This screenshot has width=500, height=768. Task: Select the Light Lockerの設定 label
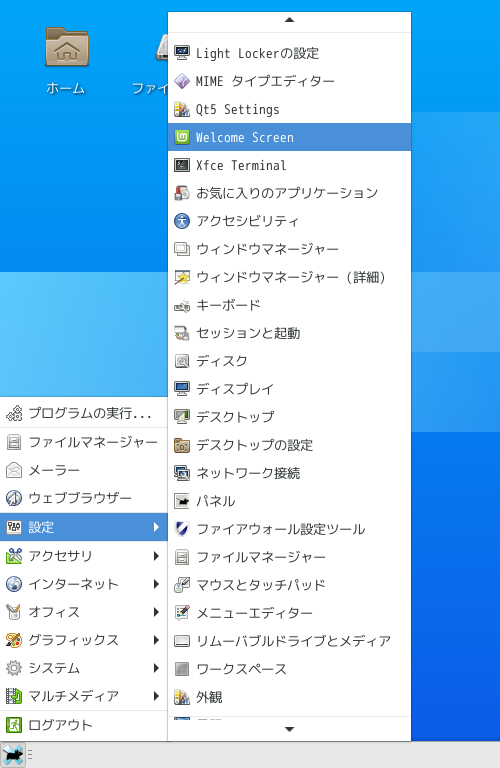[257, 53]
